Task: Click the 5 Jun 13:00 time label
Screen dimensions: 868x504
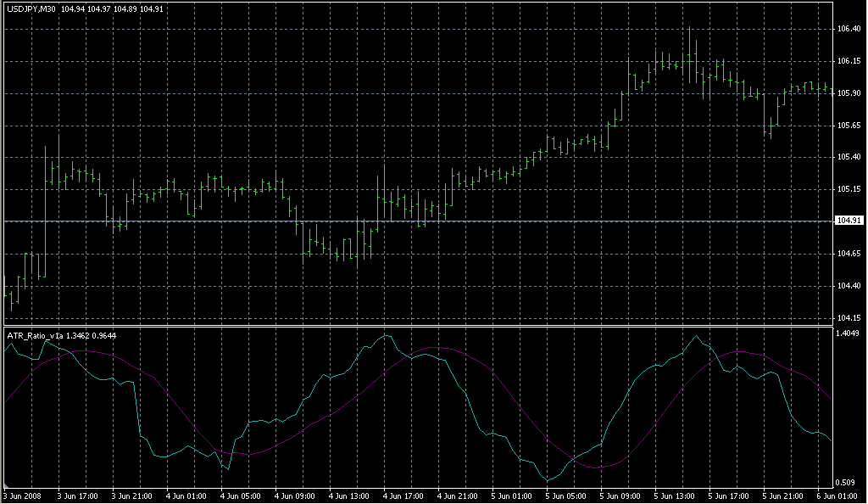Action: [x=675, y=496]
